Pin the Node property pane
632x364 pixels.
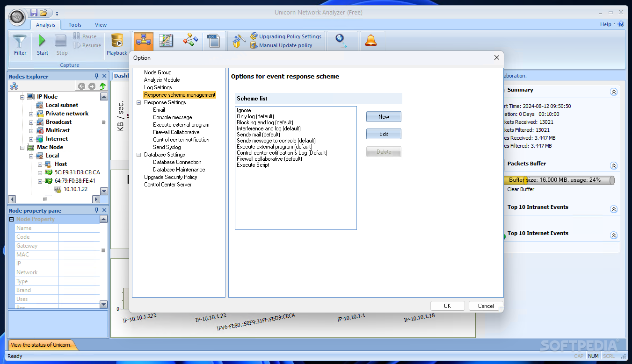(97, 210)
